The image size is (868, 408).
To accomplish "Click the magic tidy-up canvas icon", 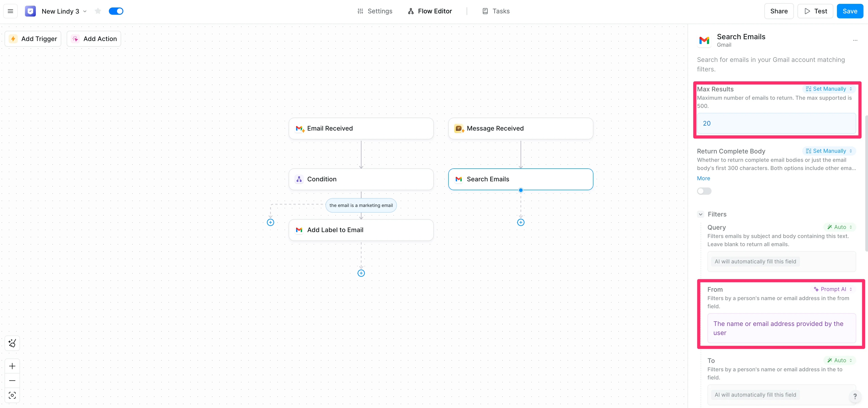I will [x=12, y=343].
